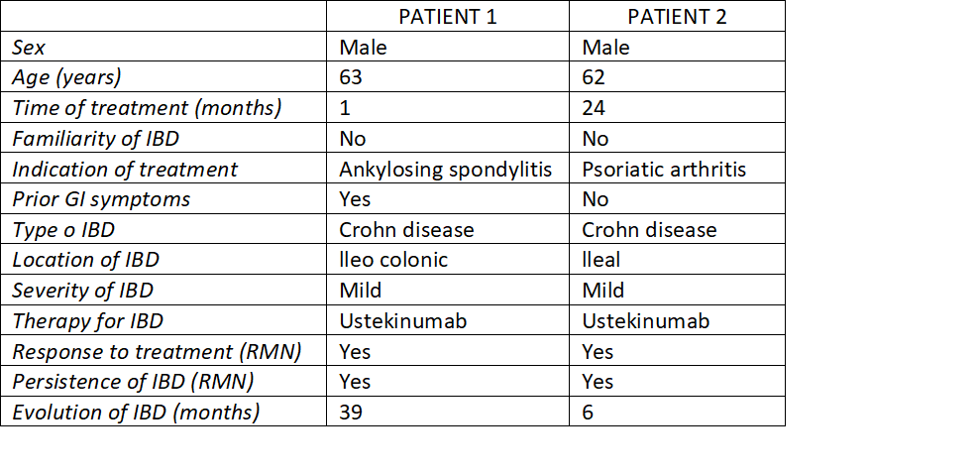Select the Sex row label
The height and width of the screenshot is (476, 980).
[29, 48]
